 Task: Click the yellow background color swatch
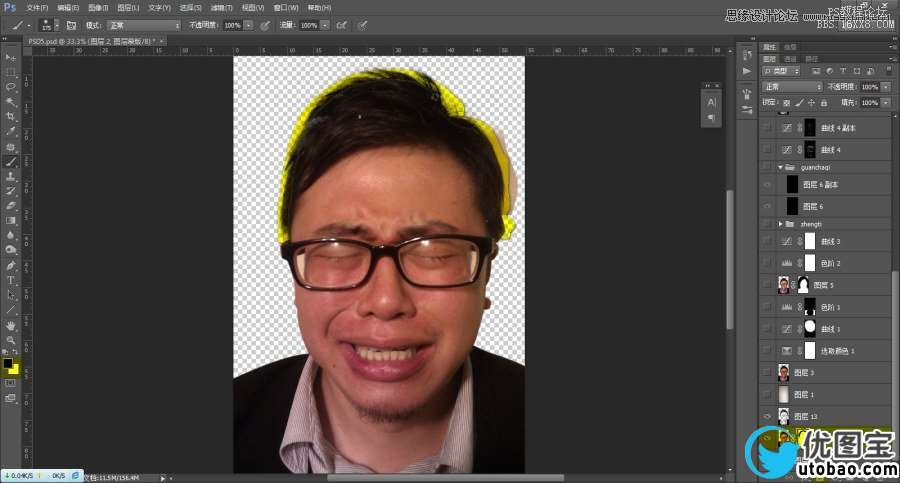coord(14,370)
